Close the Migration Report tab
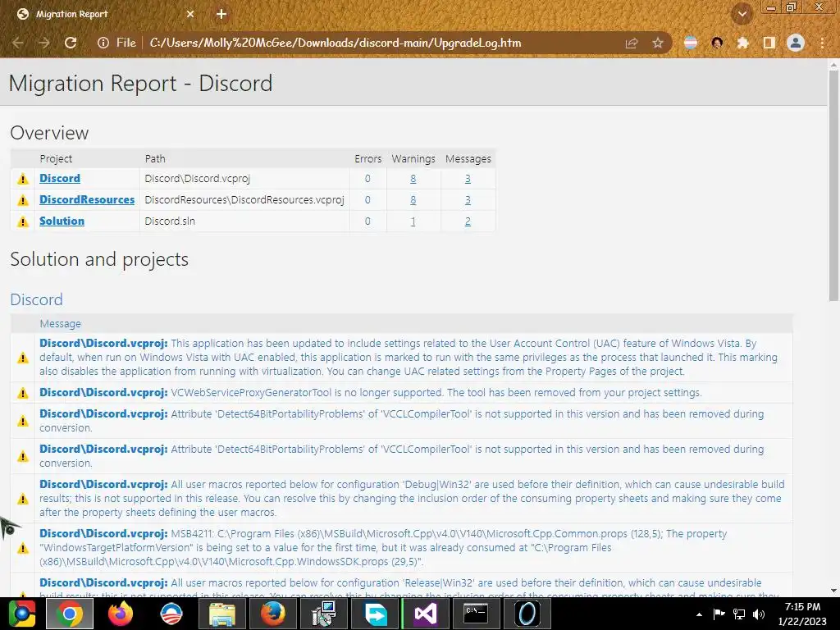This screenshot has height=630, width=840. (190, 14)
